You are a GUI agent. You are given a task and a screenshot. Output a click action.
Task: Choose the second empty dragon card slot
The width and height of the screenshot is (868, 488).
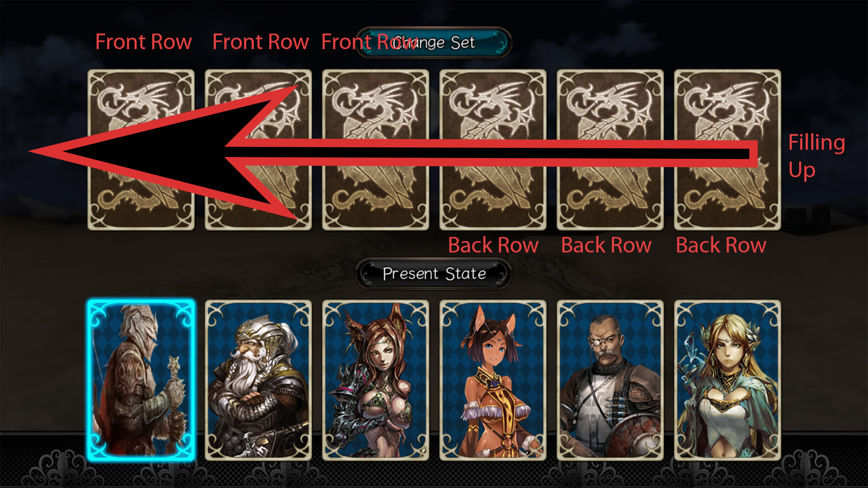258,150
